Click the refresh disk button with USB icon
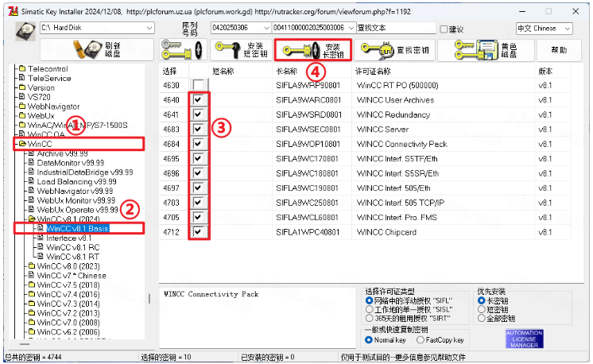Screen dimensions: 593x364 point(97,49)
